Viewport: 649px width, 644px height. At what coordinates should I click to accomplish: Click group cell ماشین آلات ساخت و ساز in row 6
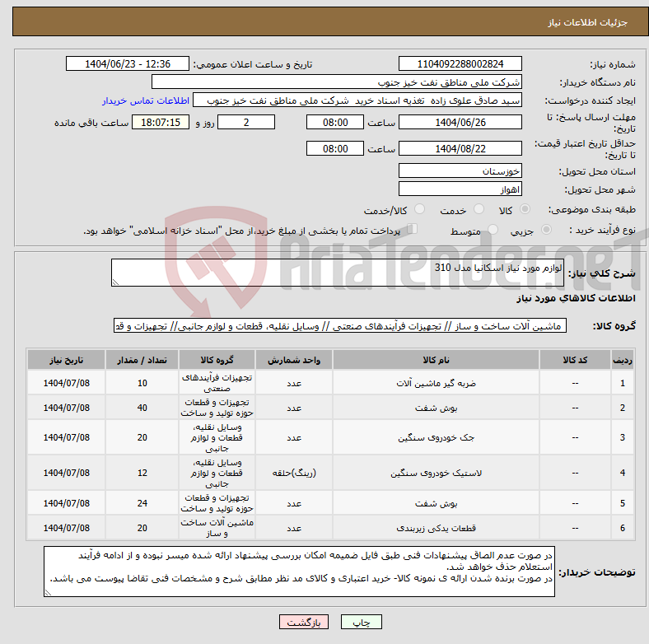coord(217,528)
